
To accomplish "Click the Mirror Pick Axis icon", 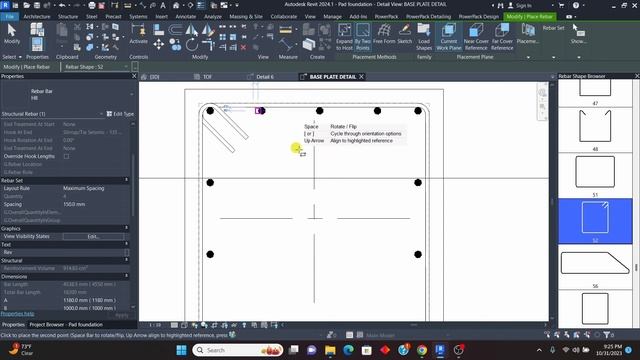I will [x=191, y=30].
